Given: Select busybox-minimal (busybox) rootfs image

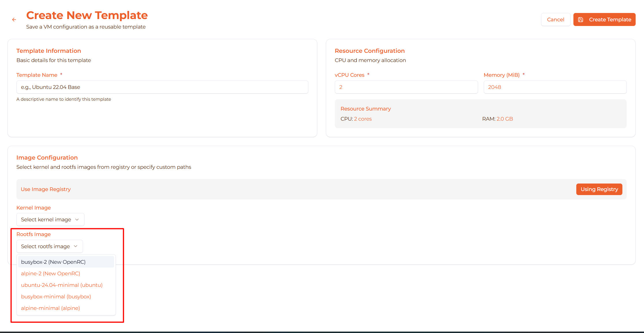Looking at the screenshot, I should click(56, 296).
